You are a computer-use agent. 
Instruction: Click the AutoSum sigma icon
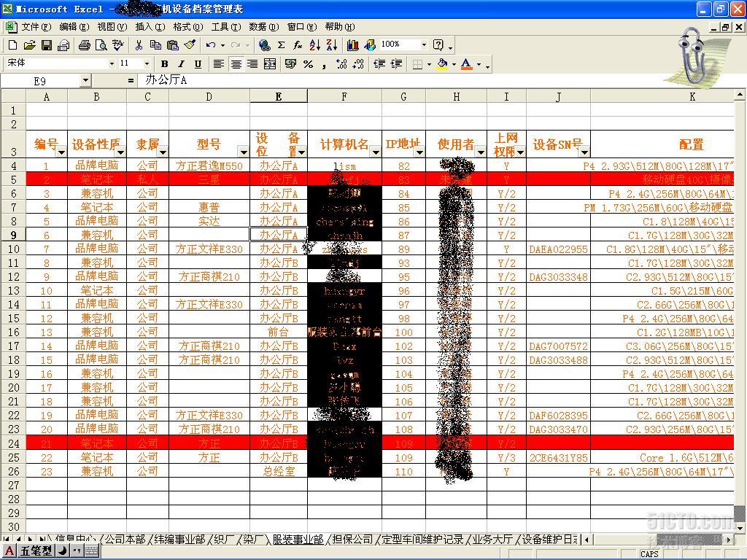[281, 45]
